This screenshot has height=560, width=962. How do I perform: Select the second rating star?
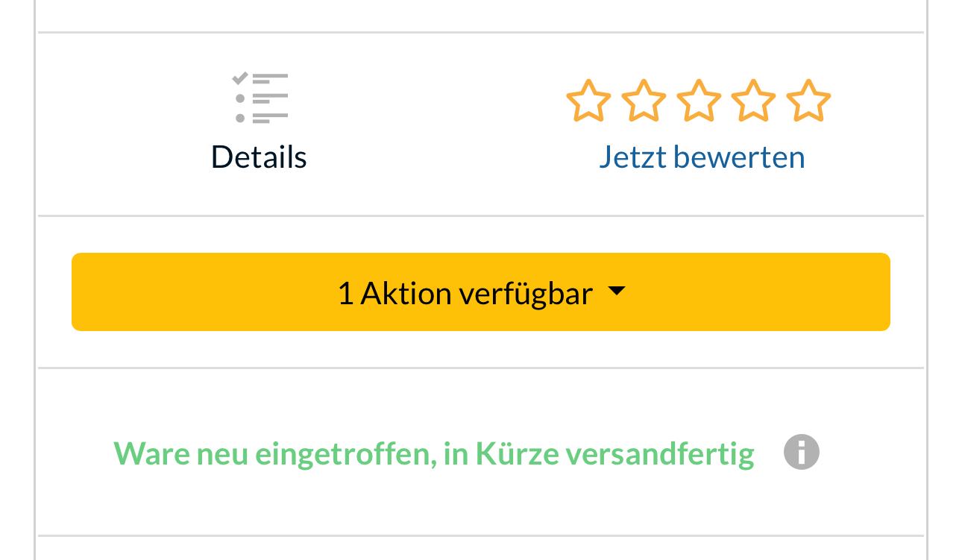point(644,101)
